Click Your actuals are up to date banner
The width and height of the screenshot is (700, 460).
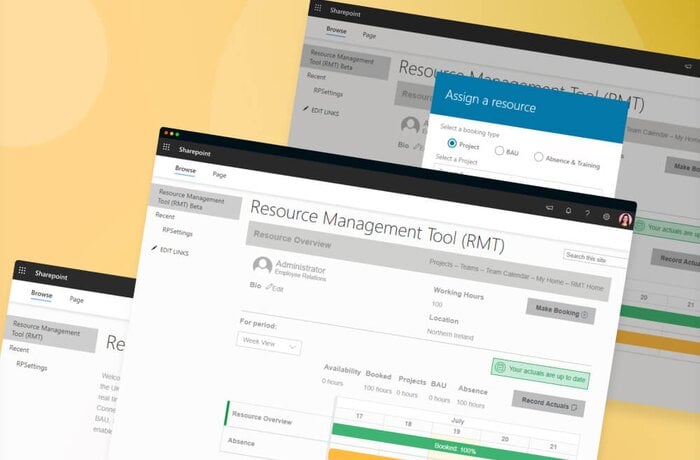tap(541, 373)
